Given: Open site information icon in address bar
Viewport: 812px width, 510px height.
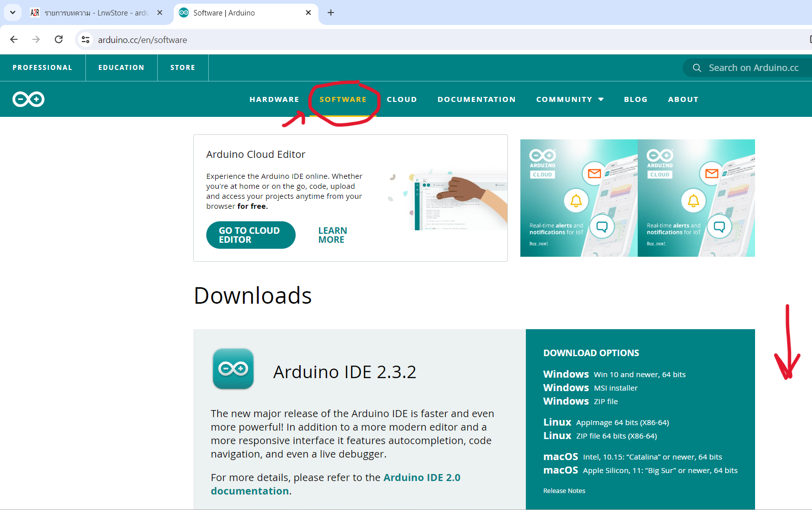Looking at the screenshot, I should click(86, 39).
